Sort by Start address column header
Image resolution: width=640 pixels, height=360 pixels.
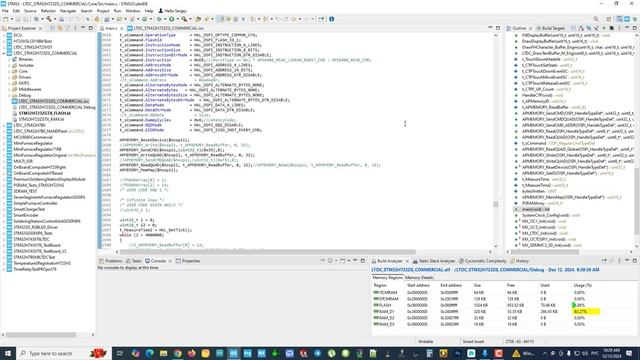418,285
